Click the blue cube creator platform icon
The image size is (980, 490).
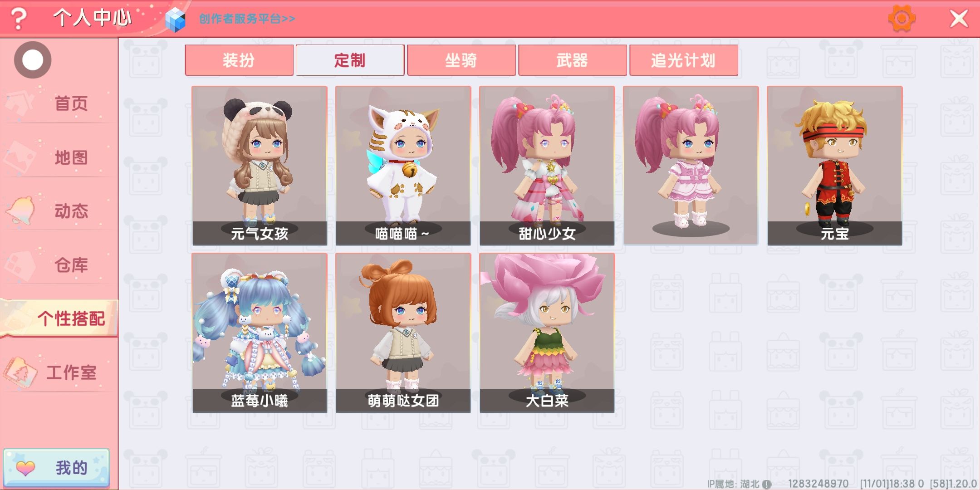point(176,20)
